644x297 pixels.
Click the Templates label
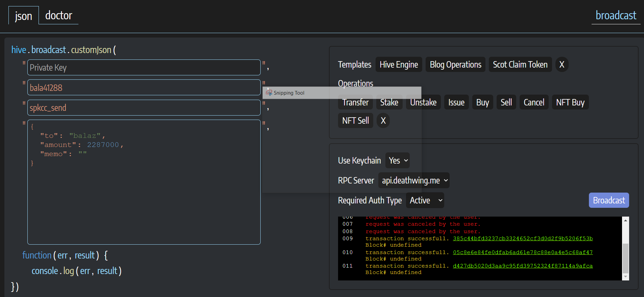pos(355,65)
